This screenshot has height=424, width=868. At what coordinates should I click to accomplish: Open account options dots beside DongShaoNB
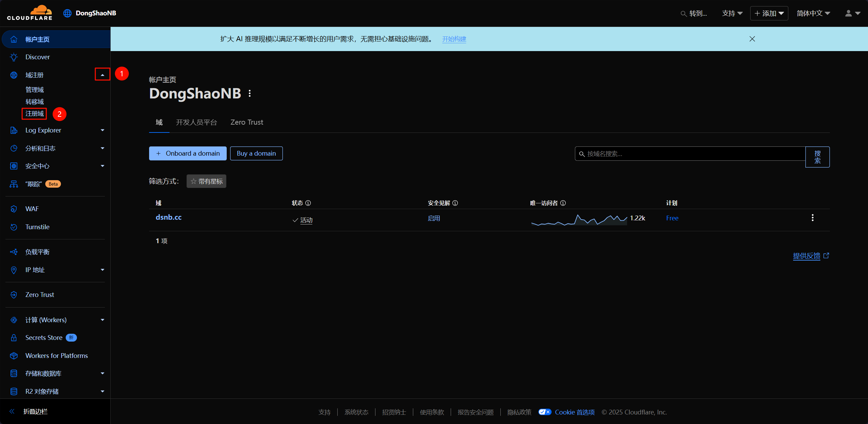point(250,93)
